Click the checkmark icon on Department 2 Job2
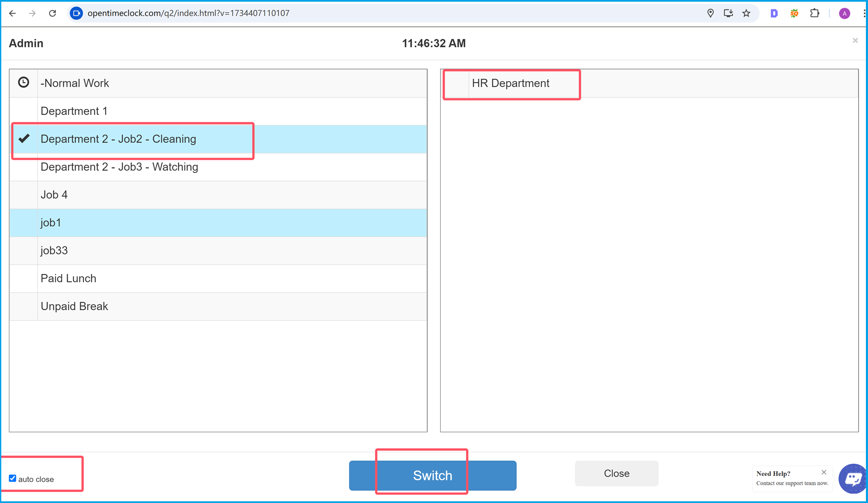 click(x=24, y=138)
